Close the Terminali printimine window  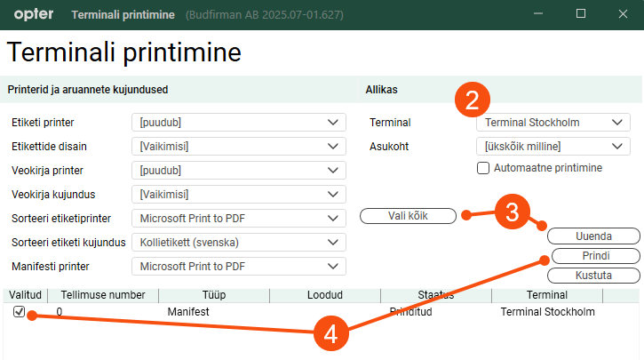point(621,14)
